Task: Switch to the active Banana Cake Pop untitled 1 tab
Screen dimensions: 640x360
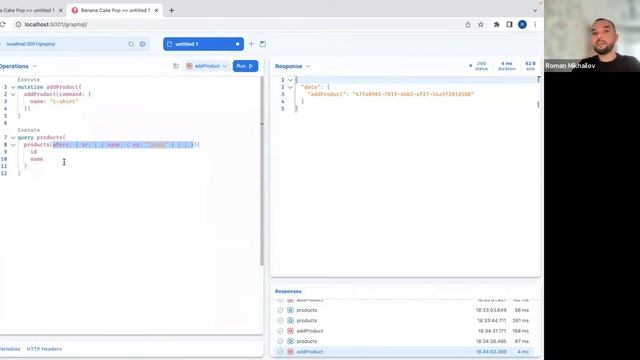Action: (x=115, y=10)
